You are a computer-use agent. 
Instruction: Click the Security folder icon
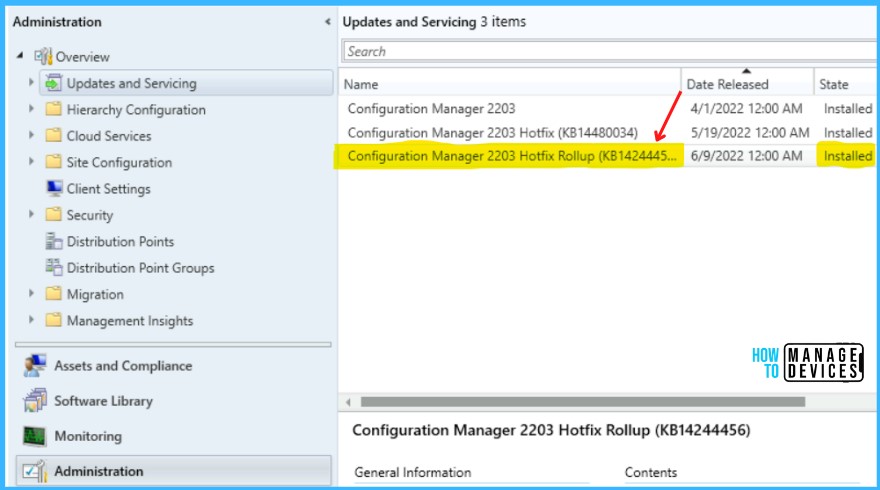coord(53,214)
